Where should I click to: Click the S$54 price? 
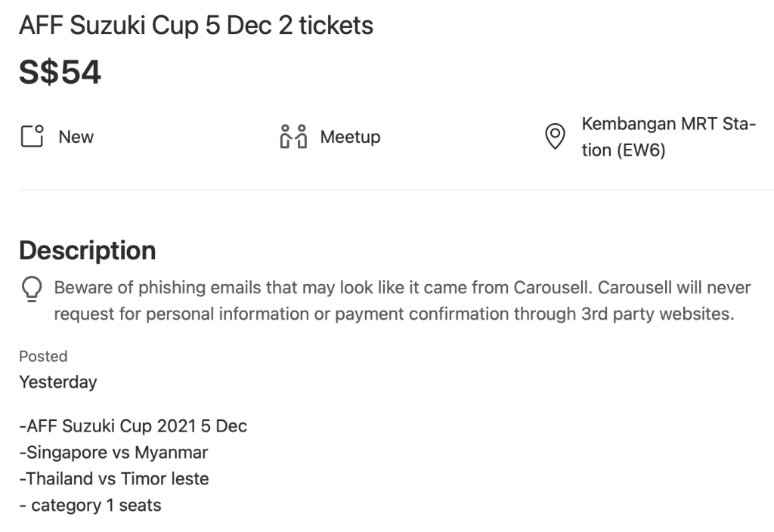[60, 73]
